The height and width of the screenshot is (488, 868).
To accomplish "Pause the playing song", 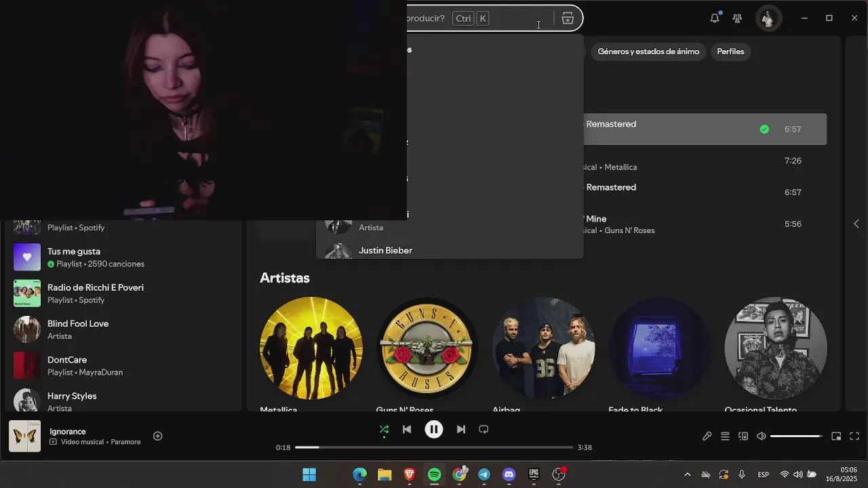I will click(434, 429).
